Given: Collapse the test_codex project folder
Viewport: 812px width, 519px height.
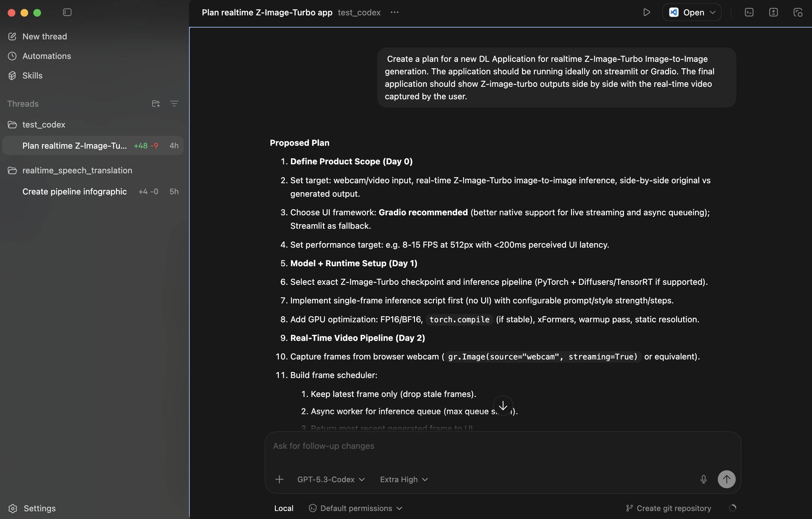Looking at the screenshot, I should pyautogui.click(x=44, y=125).
